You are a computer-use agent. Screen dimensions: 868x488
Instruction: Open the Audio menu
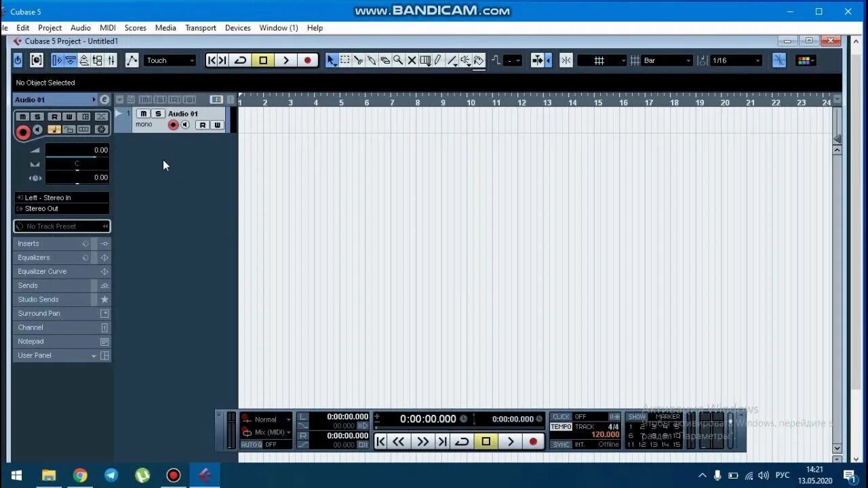pyautogui.click(x=81, y=28)
